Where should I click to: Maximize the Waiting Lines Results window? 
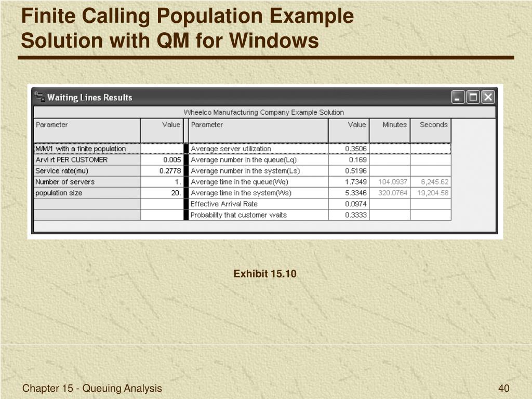tap(473, 97)
